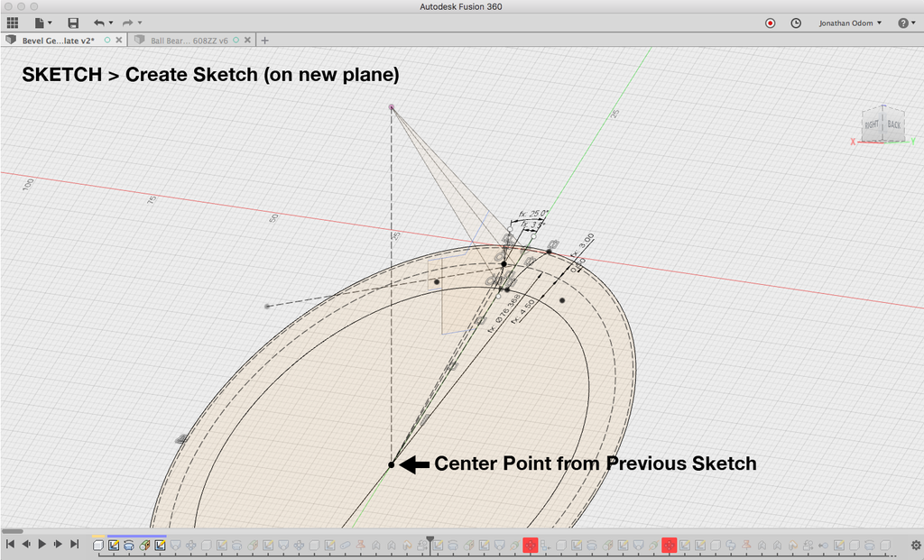The height and width of the screenshot is (560, 924).
Task: Open the File menu icon
Action: pyautogui.click(x=39, y=23)
